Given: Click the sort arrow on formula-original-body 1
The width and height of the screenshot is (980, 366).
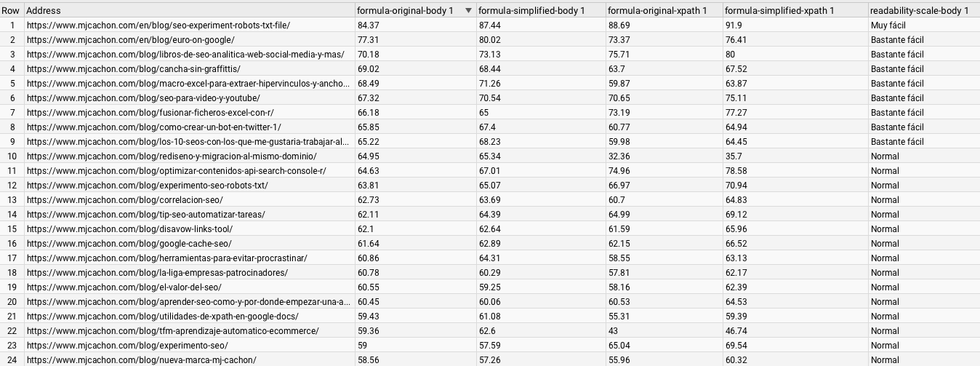Looking at the screenshot, I should pyautogui.click(x=468, y=11).
